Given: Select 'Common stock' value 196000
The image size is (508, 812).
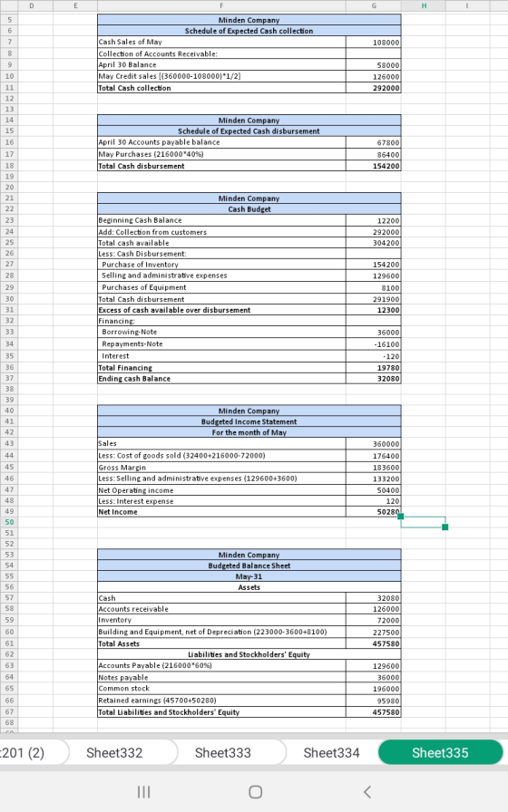Looking at the screenshot, I should coord(373,689).
